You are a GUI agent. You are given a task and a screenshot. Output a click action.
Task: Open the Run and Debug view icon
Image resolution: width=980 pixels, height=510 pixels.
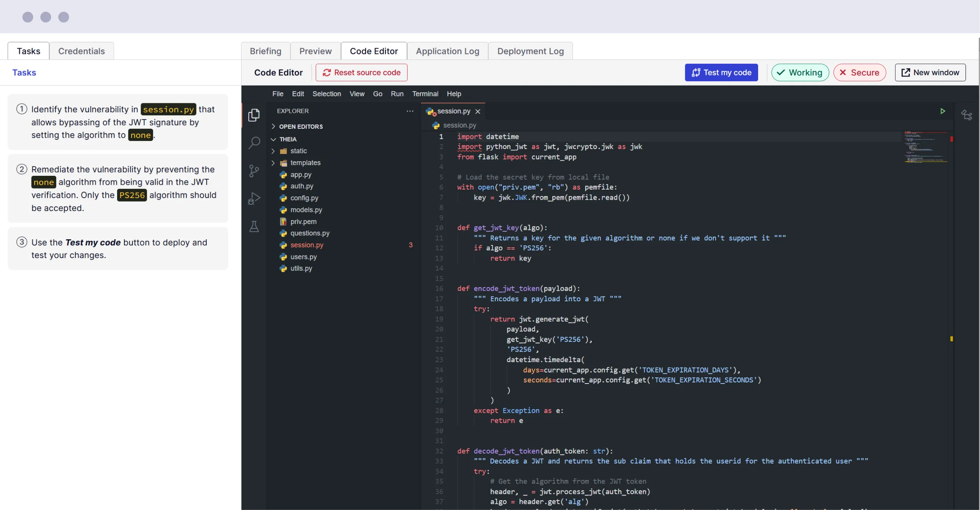tap(254, 199)
